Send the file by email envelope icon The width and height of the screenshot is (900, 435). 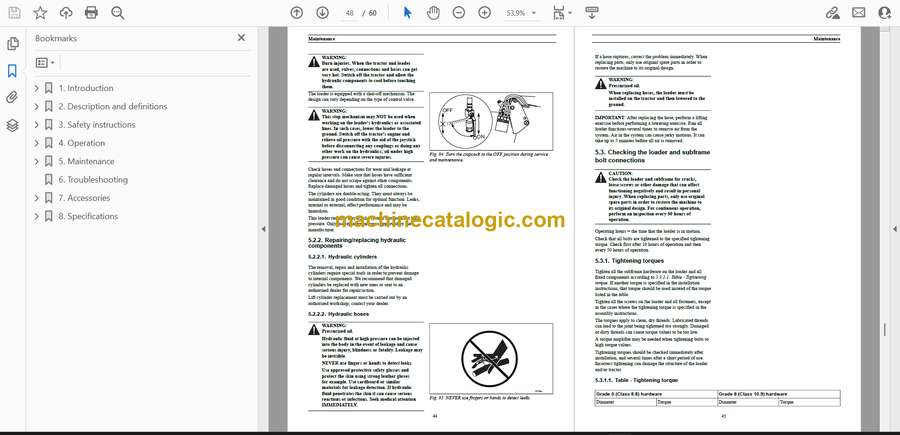(859, 13)
